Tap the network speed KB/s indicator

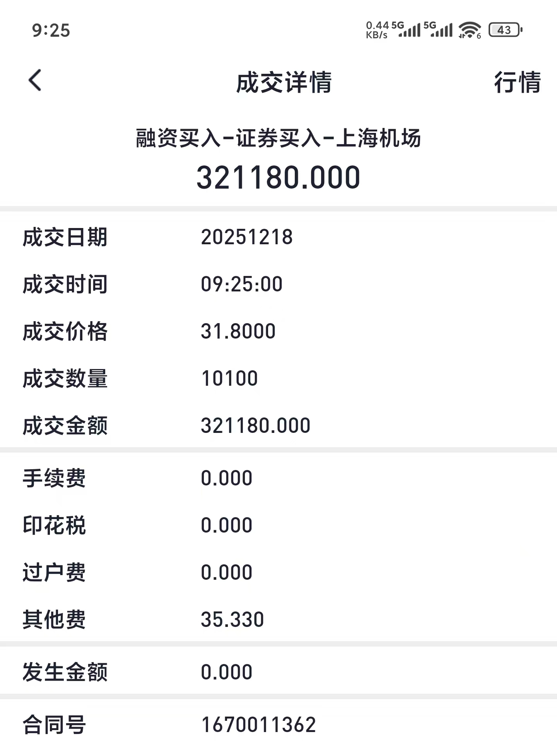click(377, 30)
